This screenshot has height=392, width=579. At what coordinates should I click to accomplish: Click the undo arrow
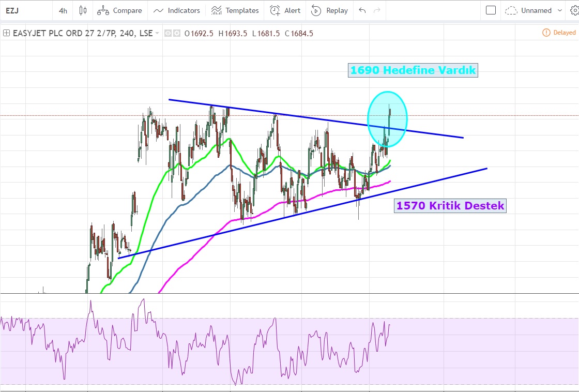[362, 10]
